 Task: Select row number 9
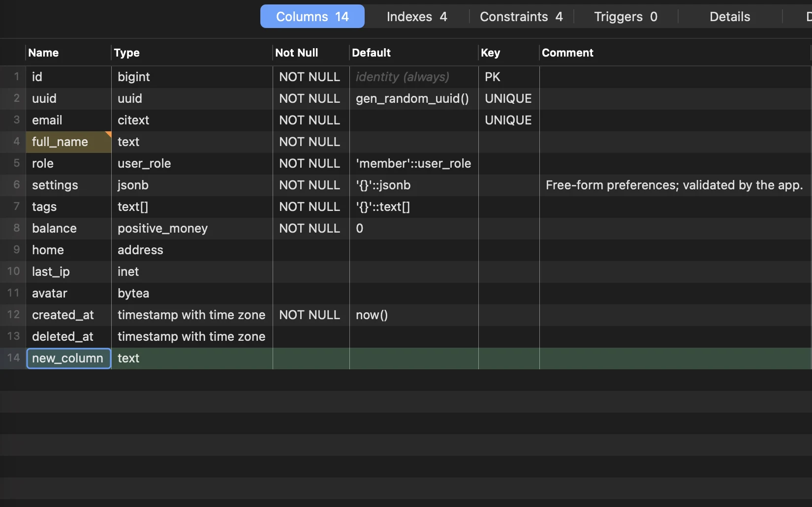13,250
